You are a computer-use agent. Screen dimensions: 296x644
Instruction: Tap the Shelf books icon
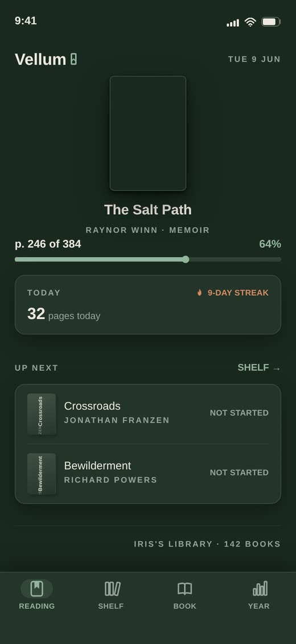[110, 589]
